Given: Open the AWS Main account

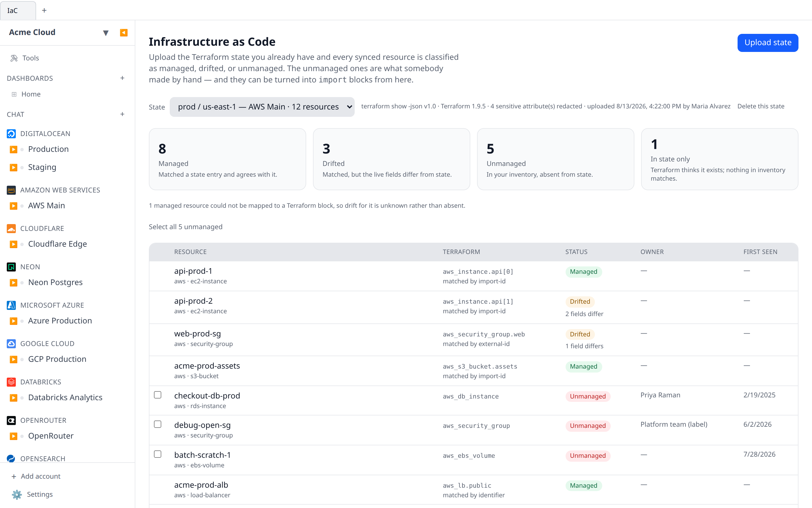Looking at the screenshot, I should (x=47, y=206).
